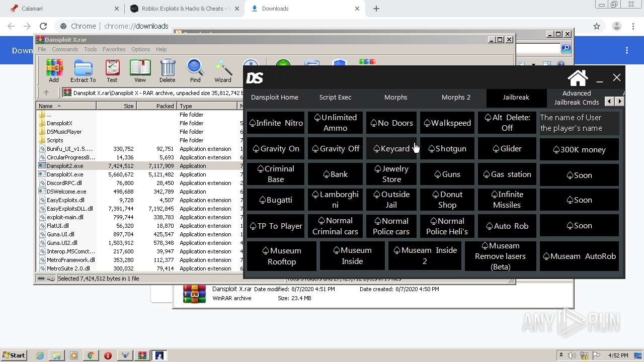Click the Dansploit home icon
Viewport: 644px width, 362px height.
pyautogui.click(x=578, y=78)
